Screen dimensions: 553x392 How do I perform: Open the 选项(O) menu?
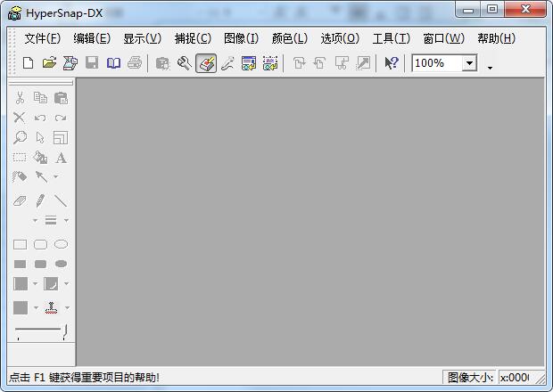click(x=340, y=38)
